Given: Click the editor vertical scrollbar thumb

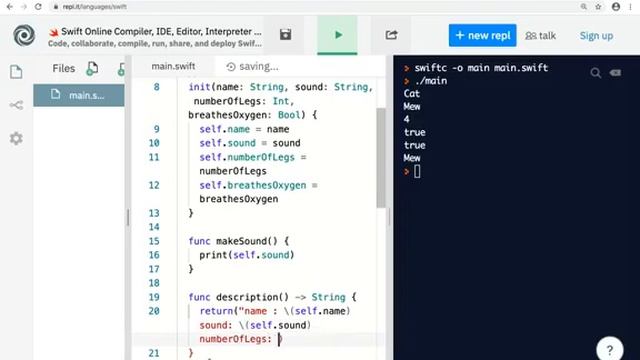Looking at the screenshot, I should 381,158.
